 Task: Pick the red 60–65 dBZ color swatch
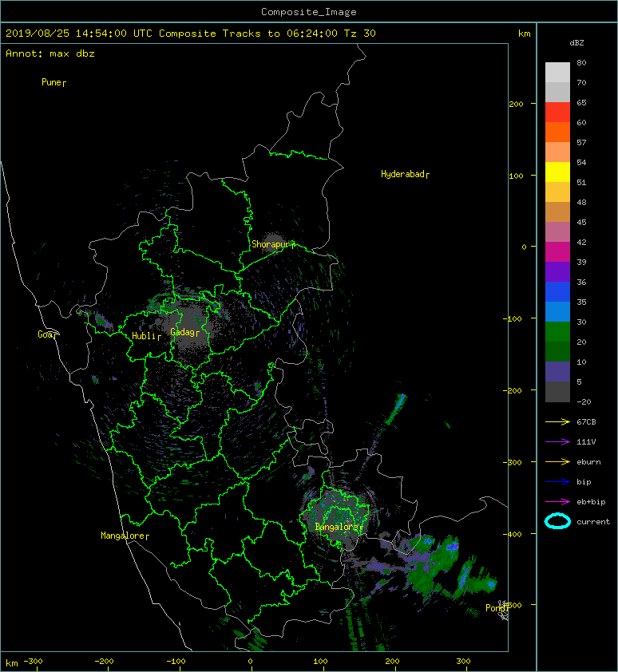point(557,113)
